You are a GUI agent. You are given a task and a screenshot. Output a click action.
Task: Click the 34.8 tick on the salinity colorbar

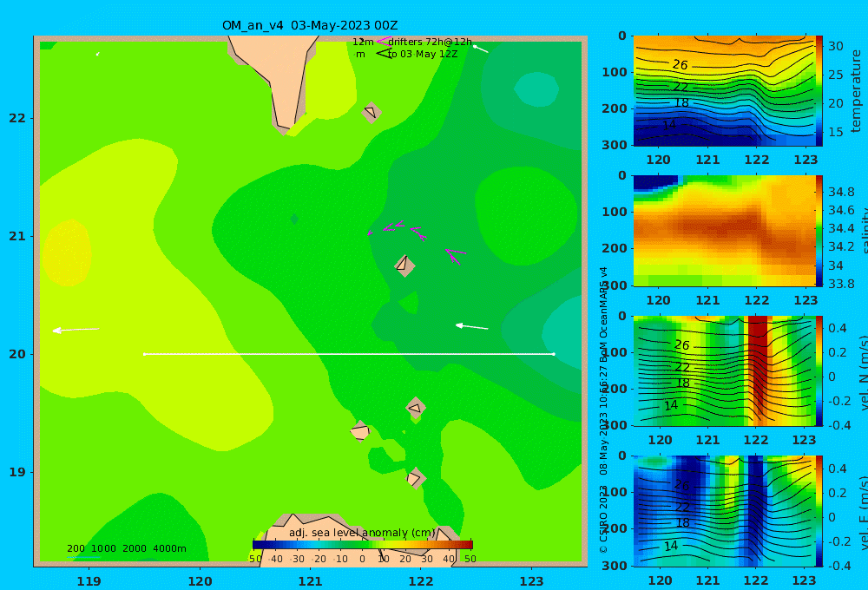click(841, 192)
